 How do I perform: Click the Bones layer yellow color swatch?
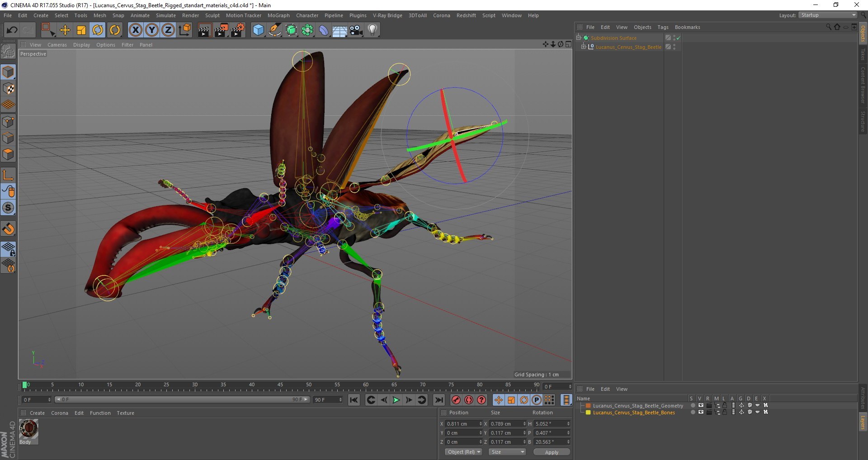point(588,413)
